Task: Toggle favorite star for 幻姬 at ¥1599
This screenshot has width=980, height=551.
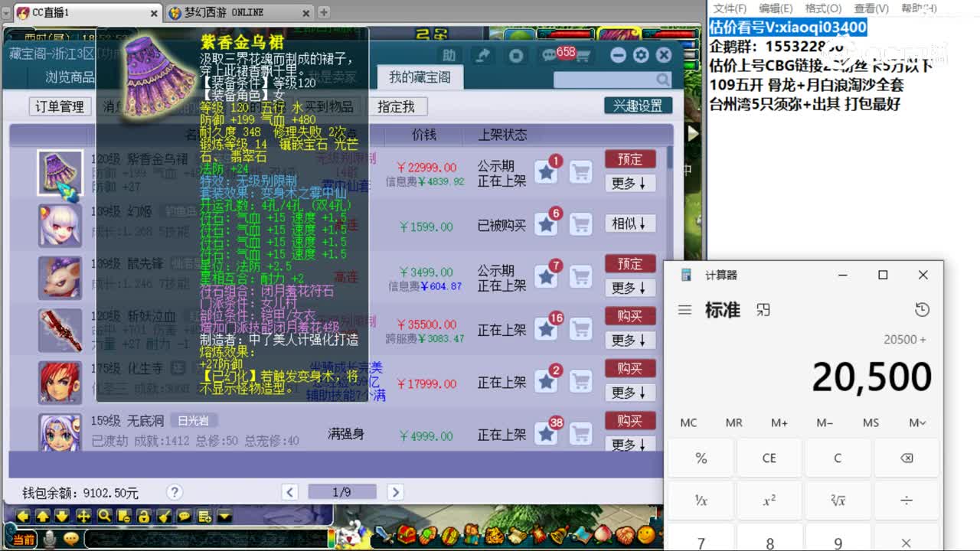Action: (546, 225)
